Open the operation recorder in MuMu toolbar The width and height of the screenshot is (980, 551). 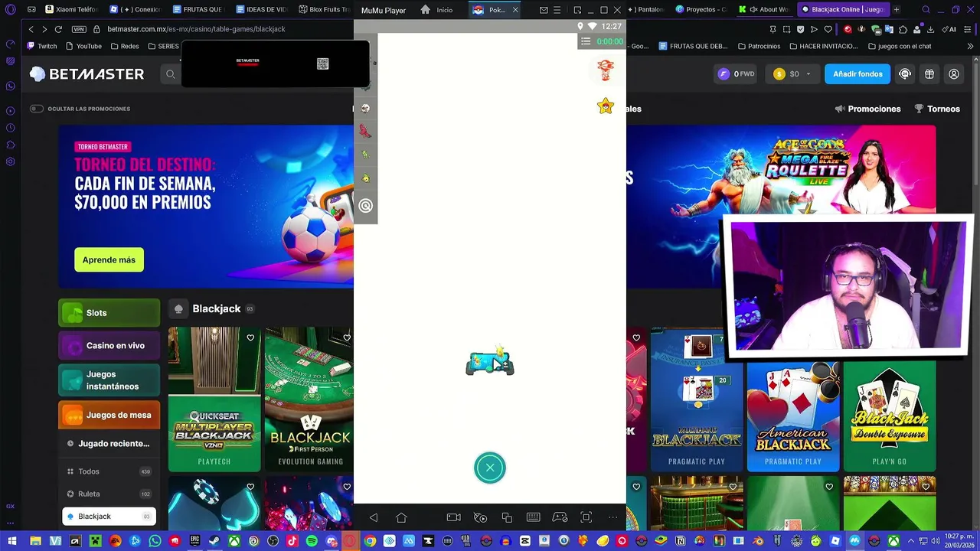[x=480, y=518]
